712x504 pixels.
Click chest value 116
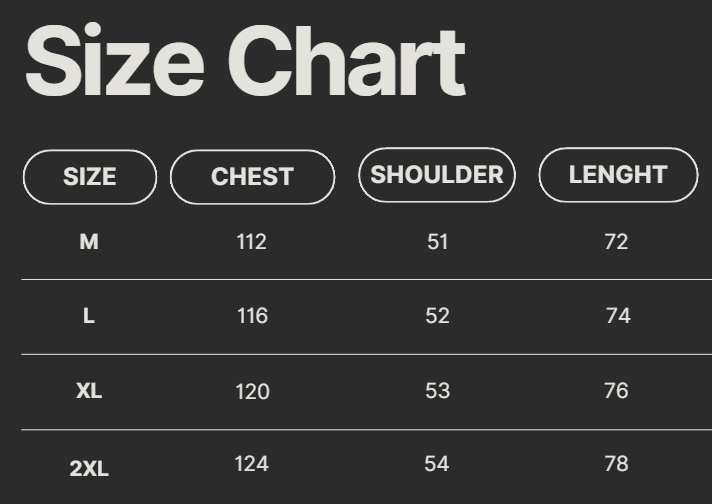[252, 316]
